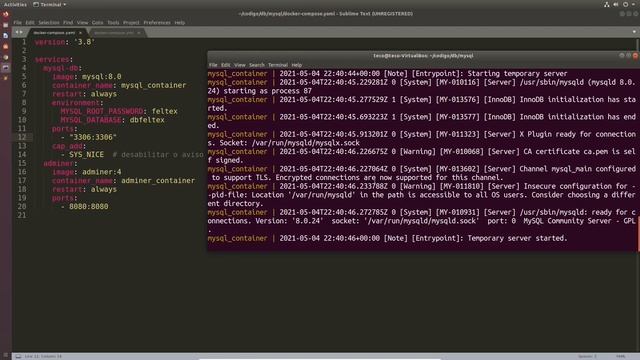
Task: Click the Sublime editor vertical scrollbar
Action: (x=638, y=44)
